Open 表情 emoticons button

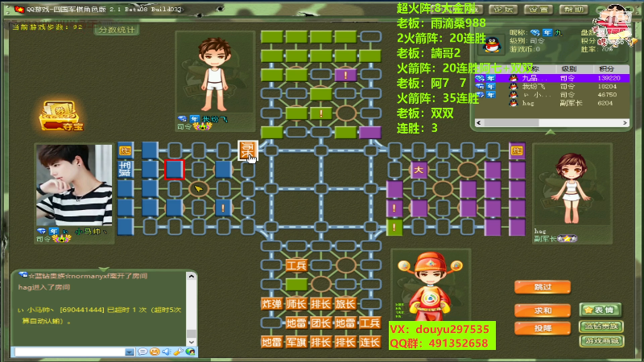601,310
